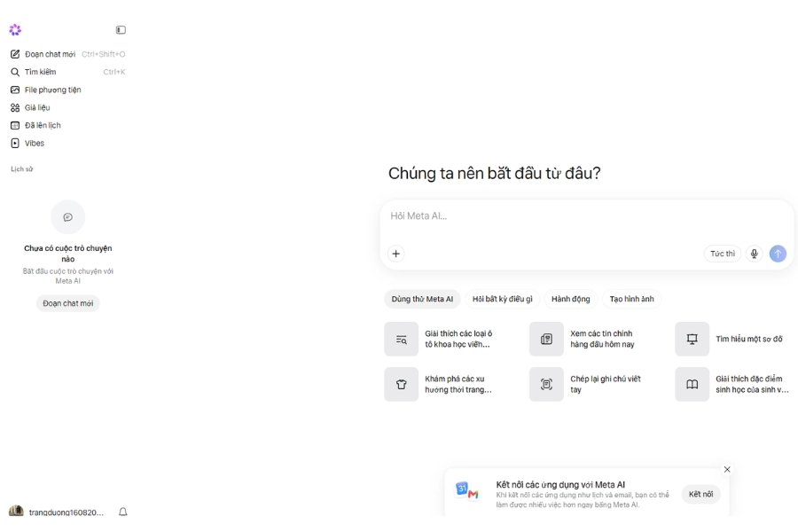Select the Tạo hình ảnh tab
The height and width of the screenshot is (532, 798).
pos(631,299)
